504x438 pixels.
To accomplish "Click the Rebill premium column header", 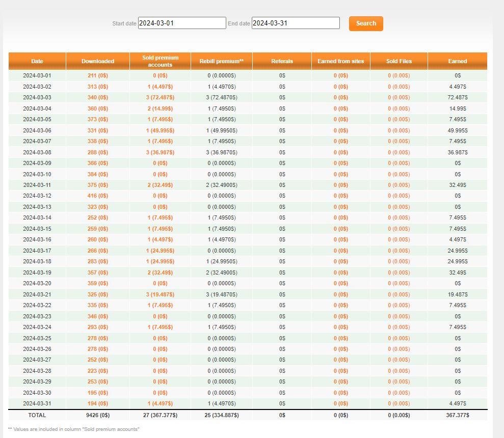I will [x=222, y=61].
